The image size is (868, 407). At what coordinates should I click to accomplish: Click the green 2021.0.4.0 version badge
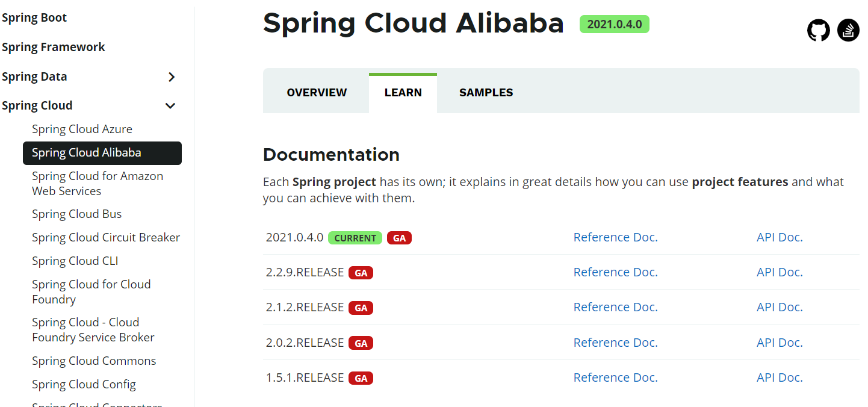[614, 24]
